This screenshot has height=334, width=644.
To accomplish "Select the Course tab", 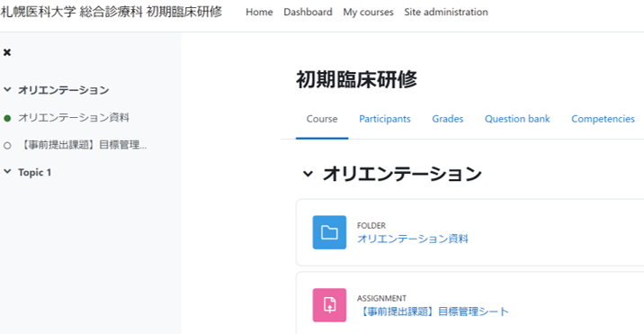I will (322, 119).
